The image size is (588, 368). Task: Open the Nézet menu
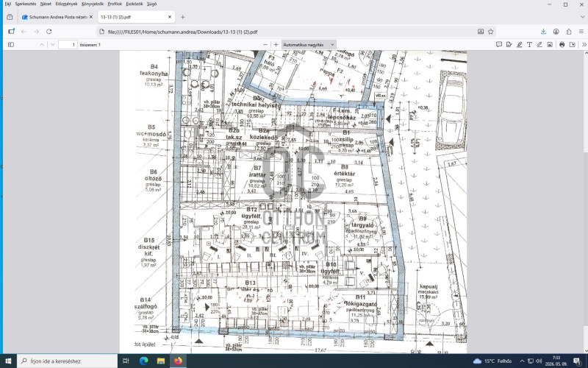pos(46,4)
